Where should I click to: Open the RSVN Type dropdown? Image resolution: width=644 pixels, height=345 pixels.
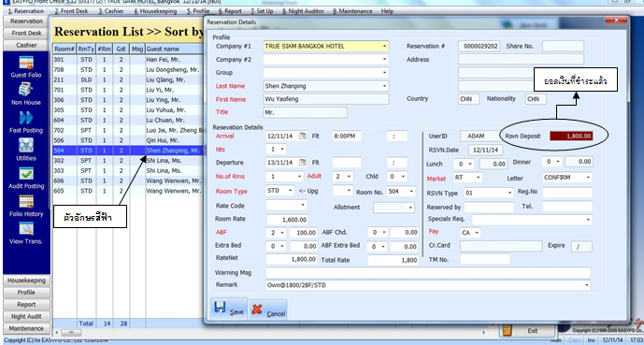(x=510, y=193)
